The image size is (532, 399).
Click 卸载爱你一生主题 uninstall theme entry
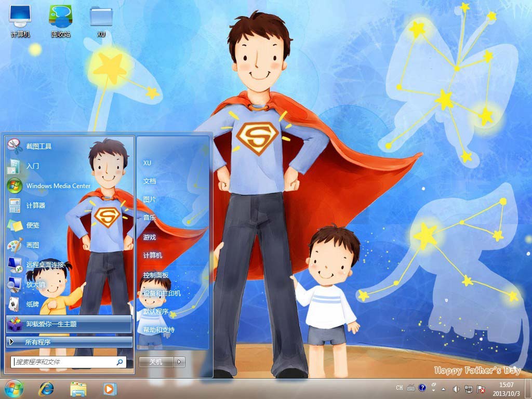tap(69, 324)
